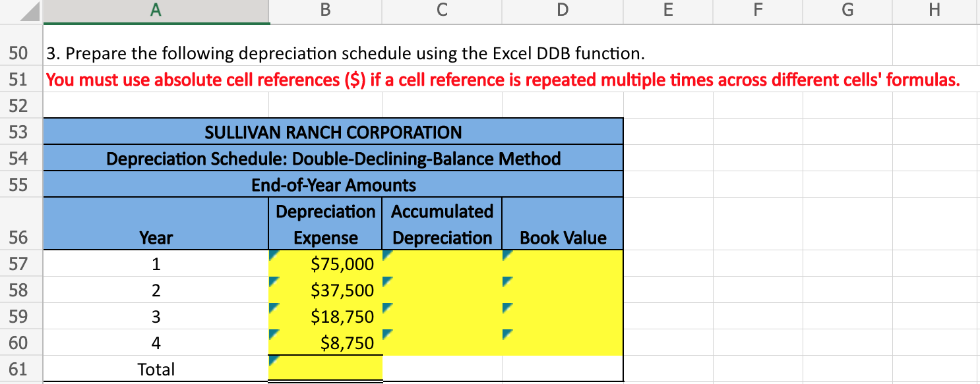
Task: Select column F header
Action: tap(758, 12)
